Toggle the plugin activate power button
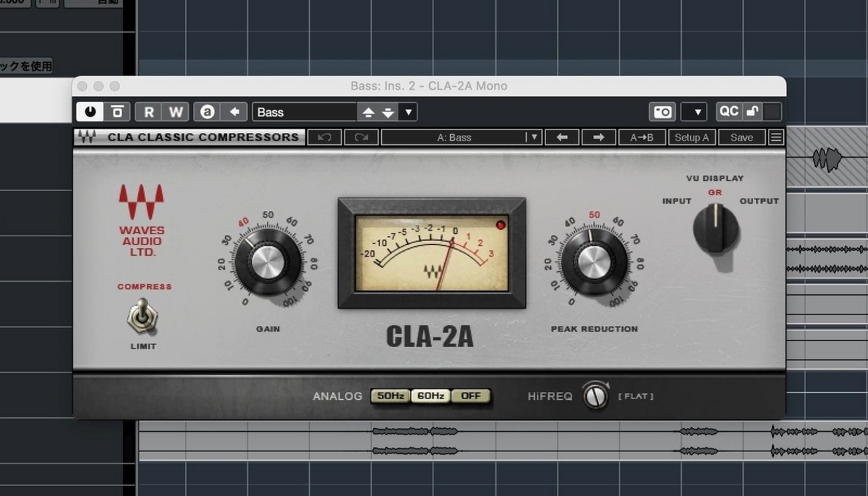 [90, 111]
